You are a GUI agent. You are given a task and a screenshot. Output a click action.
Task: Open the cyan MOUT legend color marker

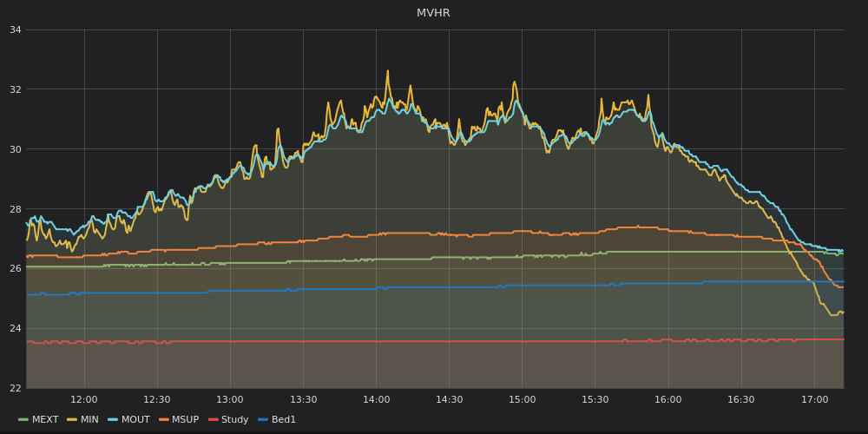[113, 420]
